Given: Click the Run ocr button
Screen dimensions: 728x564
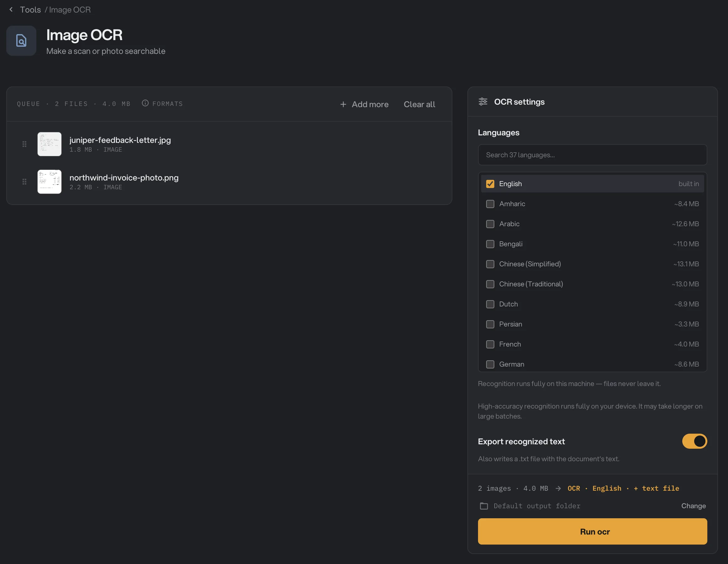Looking at the screenshot, I should click(592, 531).
